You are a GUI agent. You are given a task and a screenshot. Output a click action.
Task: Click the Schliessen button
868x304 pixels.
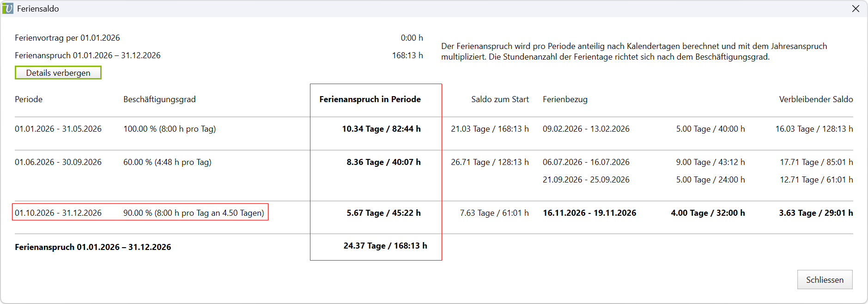pyautogui.click(x=825, y=280)
